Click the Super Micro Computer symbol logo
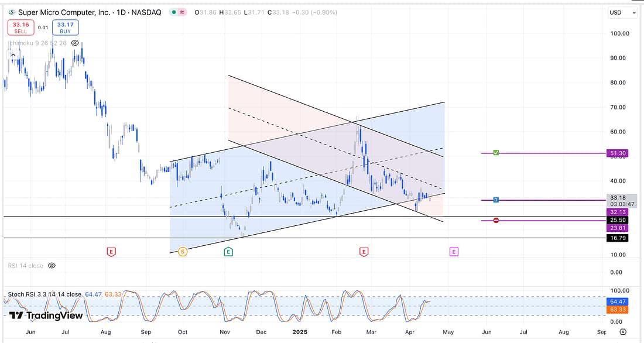 point(12,12)
